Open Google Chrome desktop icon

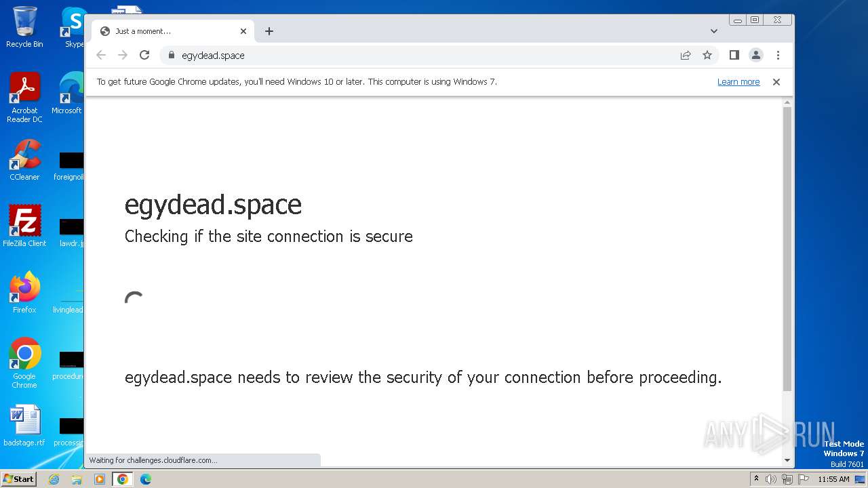[x=24, y=363]
